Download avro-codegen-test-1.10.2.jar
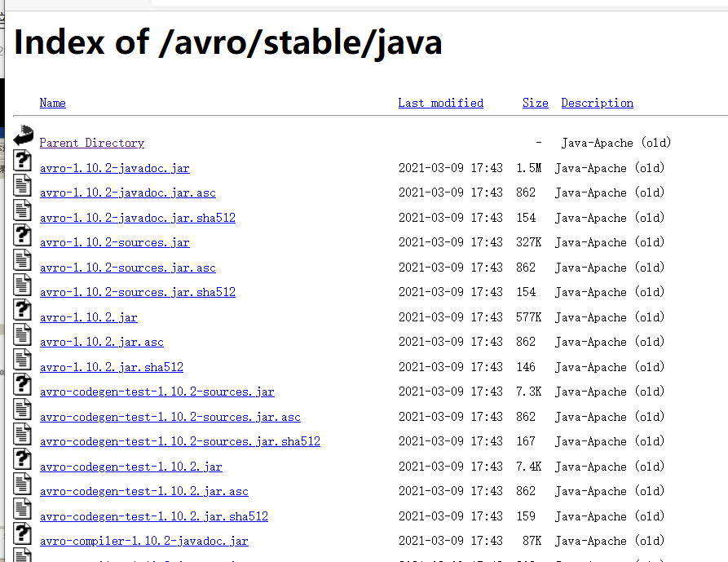 [131, 467]
